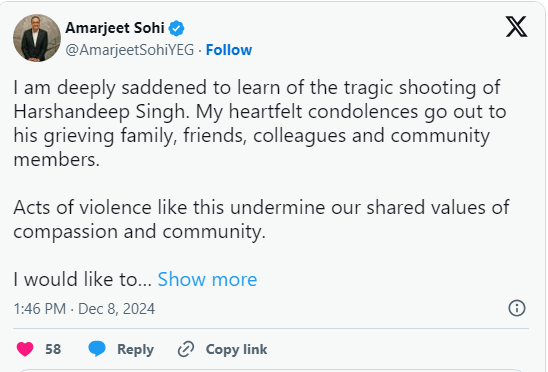Expand the tweet with Show more
Viewport: 548px width, 372px height.
(x=207, y=279)
